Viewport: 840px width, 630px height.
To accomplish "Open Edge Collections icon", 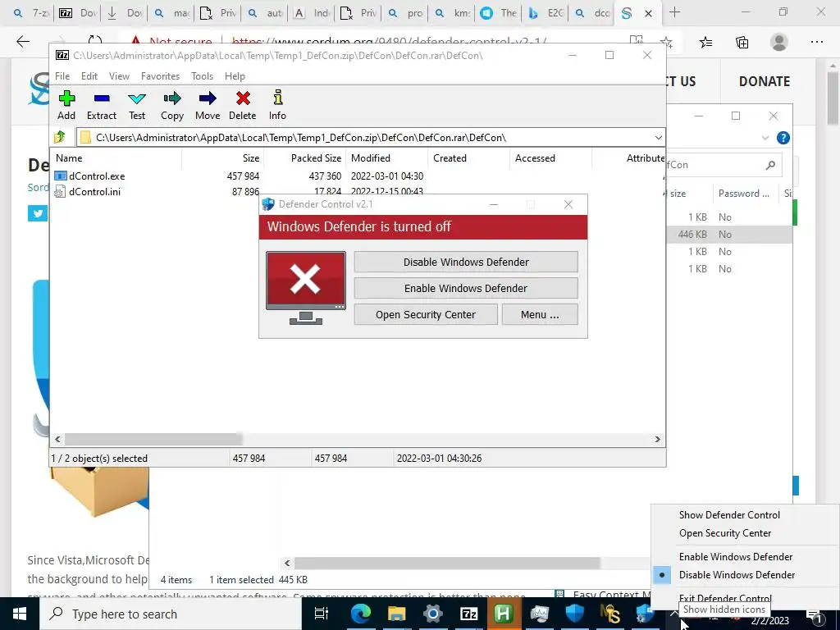I will [742, 43].
